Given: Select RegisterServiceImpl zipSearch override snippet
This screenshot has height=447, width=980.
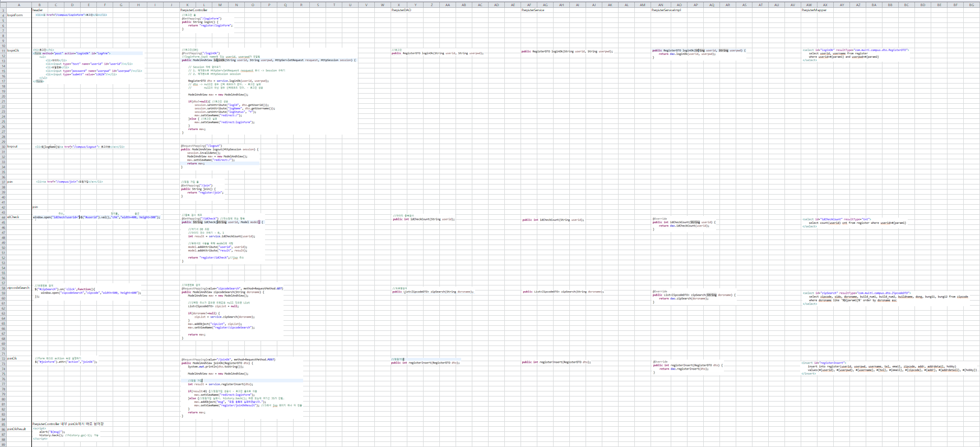Looking at the screenshot, I should [x=694, y=297].
